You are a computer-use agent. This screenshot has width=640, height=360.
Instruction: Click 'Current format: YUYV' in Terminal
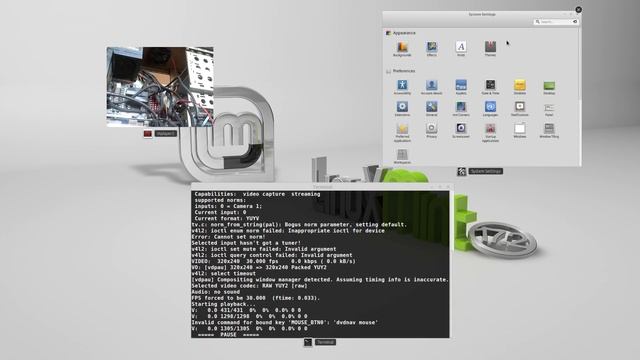[x=227, y=218]
